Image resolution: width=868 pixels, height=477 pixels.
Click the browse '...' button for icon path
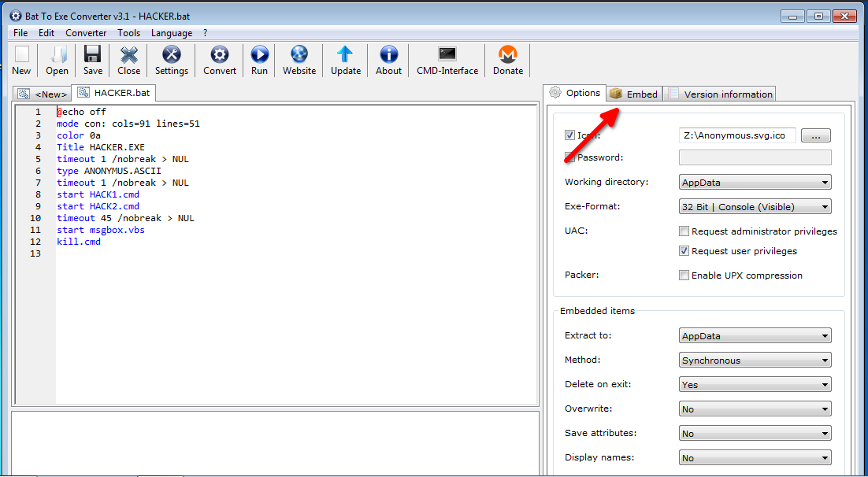816,135
